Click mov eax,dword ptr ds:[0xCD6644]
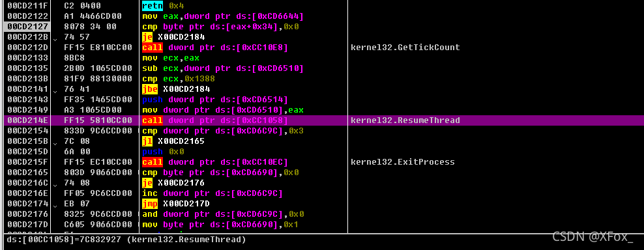This screenshot has width=644, height=250. (223, 16)
